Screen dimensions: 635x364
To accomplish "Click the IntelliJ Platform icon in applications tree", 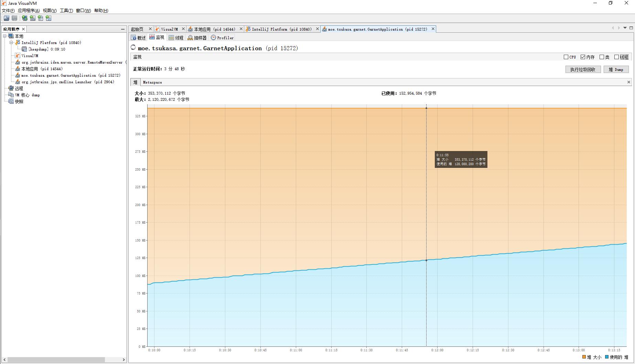I will 18,42.
